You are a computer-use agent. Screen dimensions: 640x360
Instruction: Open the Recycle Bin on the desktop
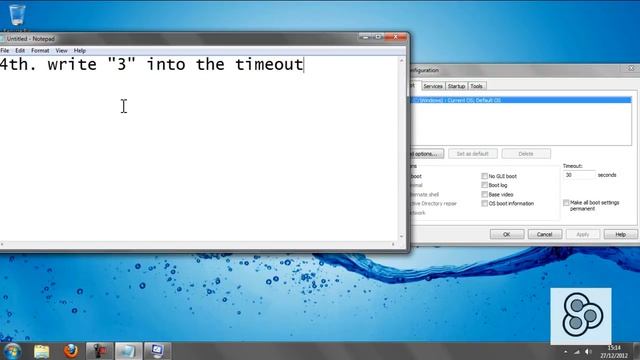click(16, 15)
